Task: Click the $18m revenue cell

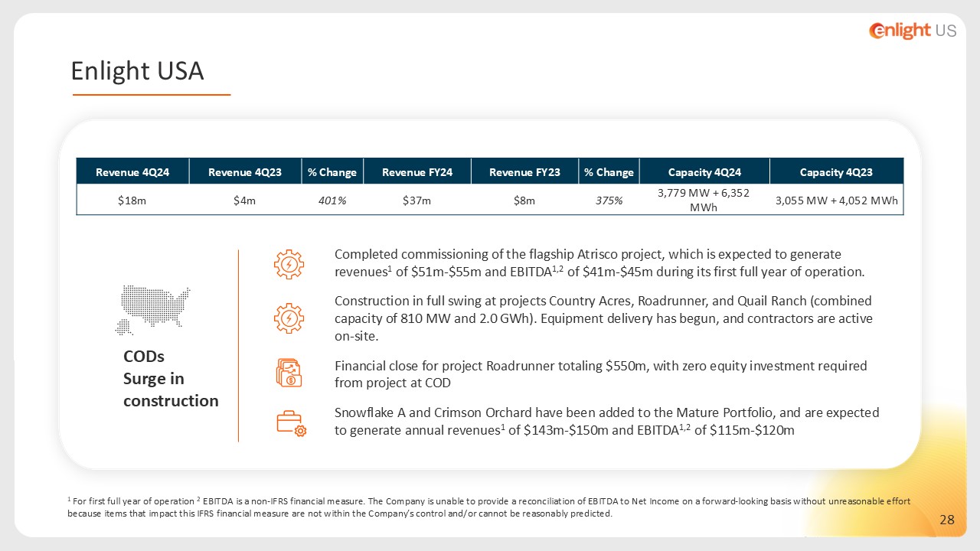Action: tap(132, 201)
